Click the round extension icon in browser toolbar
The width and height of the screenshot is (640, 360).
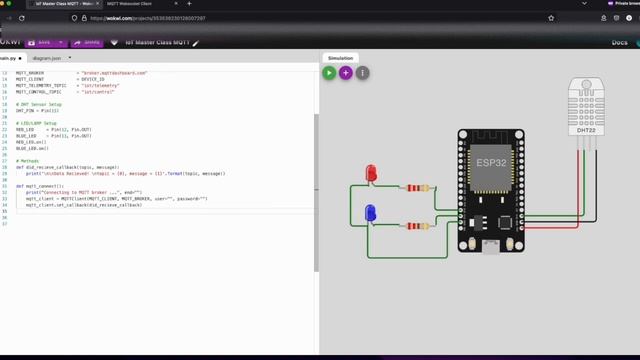629,18
